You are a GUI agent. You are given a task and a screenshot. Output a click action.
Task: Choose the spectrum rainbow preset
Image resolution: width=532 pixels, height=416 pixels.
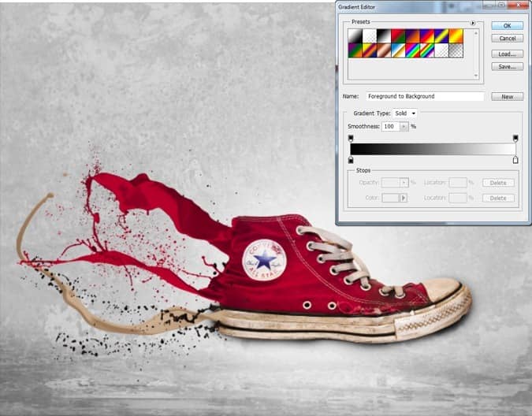(x=412, y=50)
